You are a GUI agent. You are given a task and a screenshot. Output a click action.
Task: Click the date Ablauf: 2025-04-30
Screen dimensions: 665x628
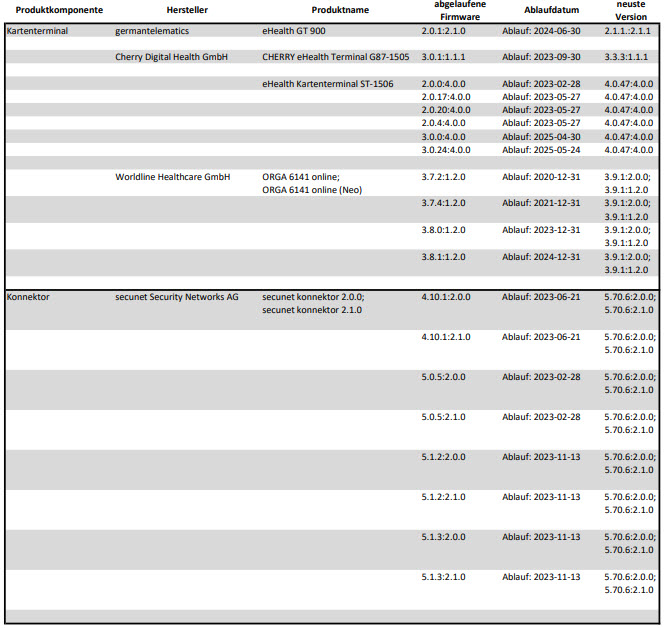coord(541,137)
